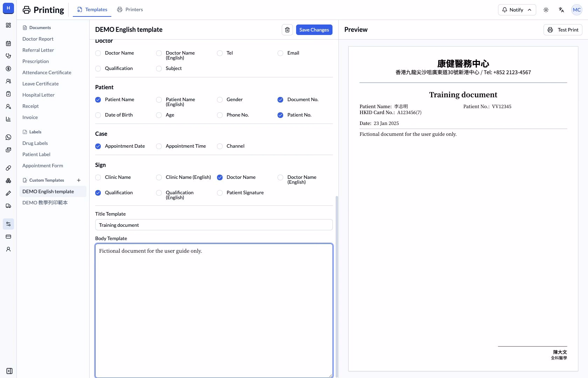The image size is (588, 378).
Task: Uncheck the Sign Qualification checkbox
Action: click(x=98, y=193)
